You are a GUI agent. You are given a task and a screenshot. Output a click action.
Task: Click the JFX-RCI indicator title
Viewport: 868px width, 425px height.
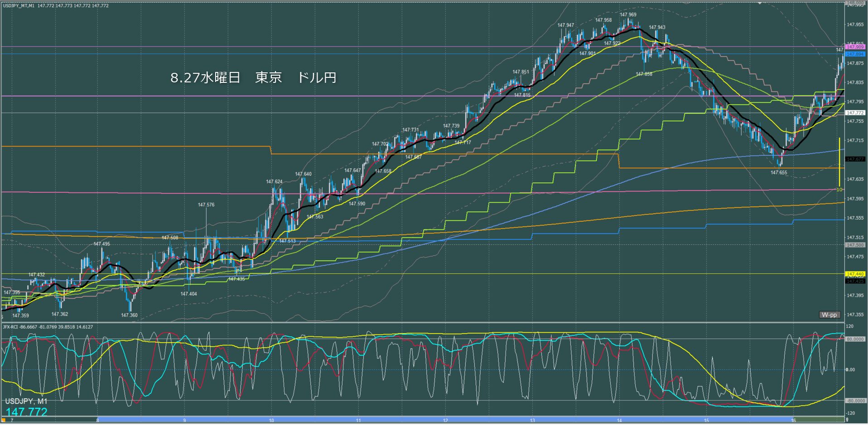coord(48,327)
